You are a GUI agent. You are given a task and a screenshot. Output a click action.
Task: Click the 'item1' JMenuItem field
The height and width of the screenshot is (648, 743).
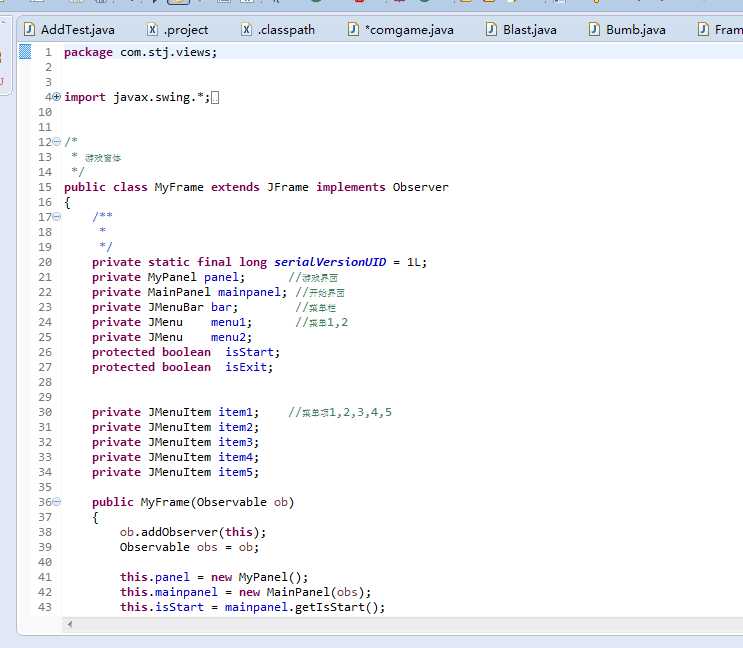pos(235,412)
